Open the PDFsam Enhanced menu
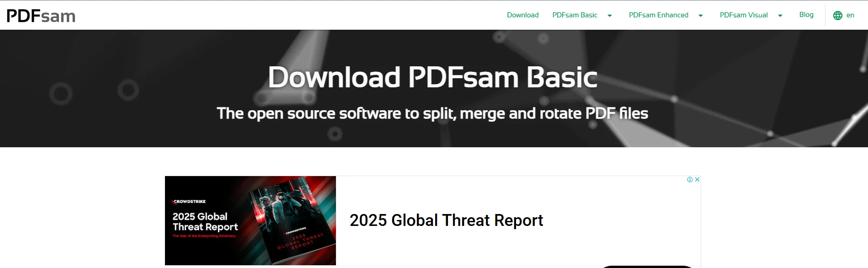The image size is (868, 268). click(x=658, y=15)
